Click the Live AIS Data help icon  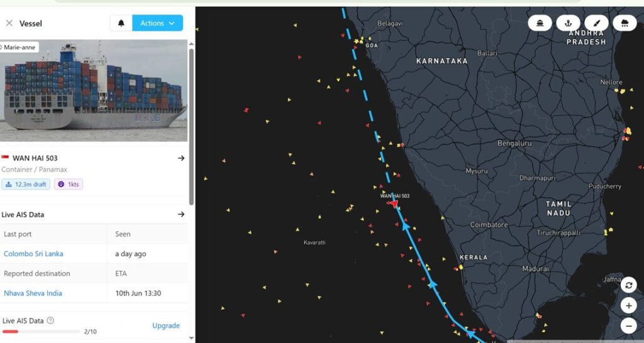(x=50, y=320)
